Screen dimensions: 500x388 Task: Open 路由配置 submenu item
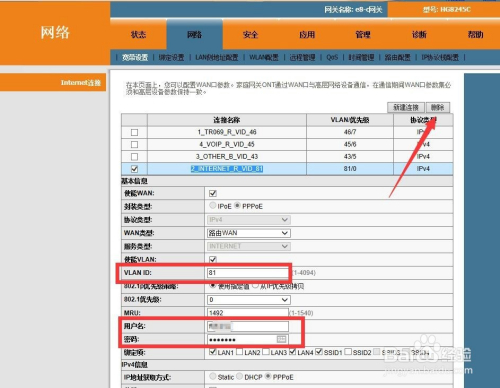(398, 57)
